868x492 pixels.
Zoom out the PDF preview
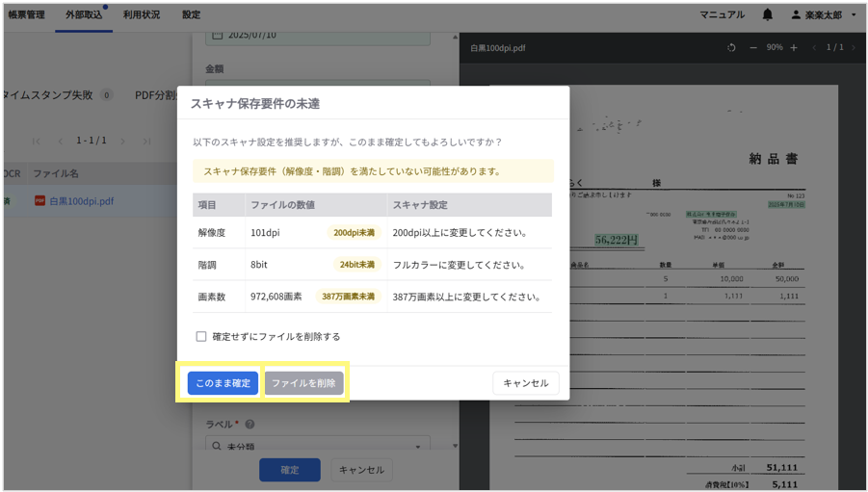pyautogui.click(x=753, y=48)
